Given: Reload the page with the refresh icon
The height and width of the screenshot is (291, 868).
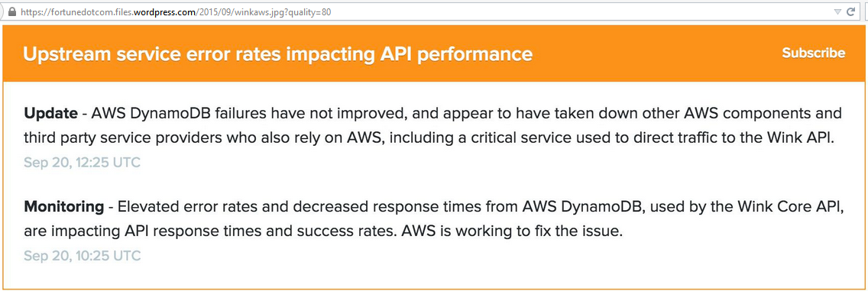Looking at the screenshot, I should tap(851, 11).
